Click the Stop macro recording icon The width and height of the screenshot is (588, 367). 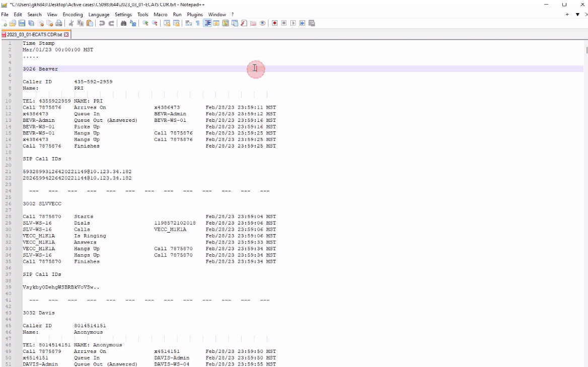tap(284, 23)
